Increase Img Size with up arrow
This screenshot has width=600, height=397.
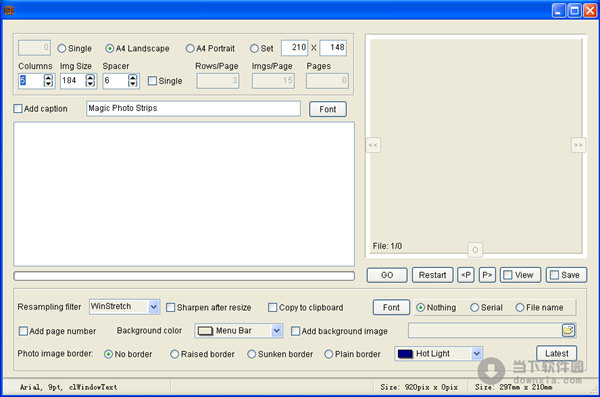pyautogui.click(x=90, y=77)
